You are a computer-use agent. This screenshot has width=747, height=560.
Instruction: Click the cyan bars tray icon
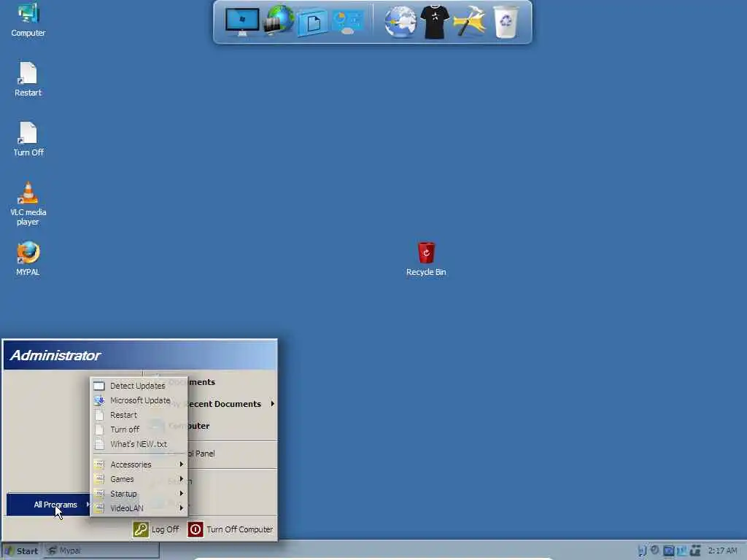coord(682,551)
